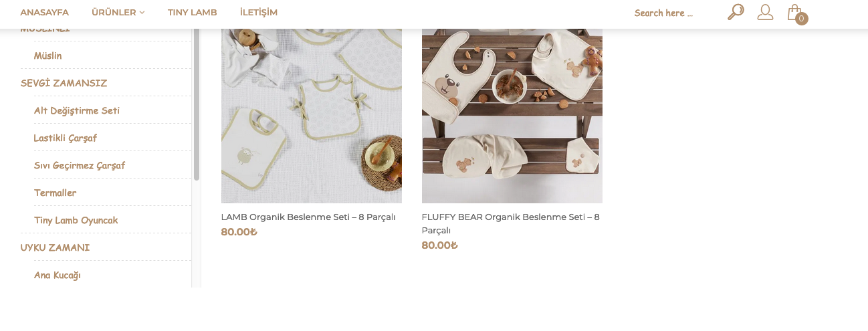Choose the Termaller subcategory
The image size is (868, 331).
(x=56, y=193)
